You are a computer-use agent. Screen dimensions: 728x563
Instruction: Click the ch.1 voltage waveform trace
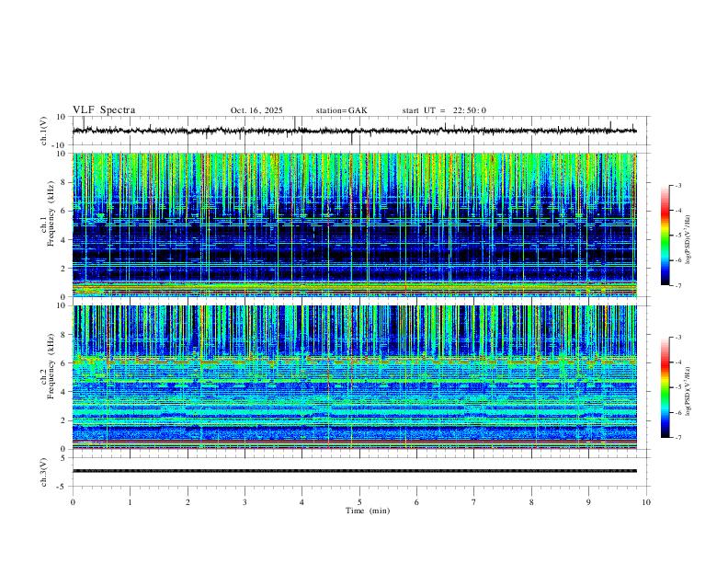tap(355, 131)
